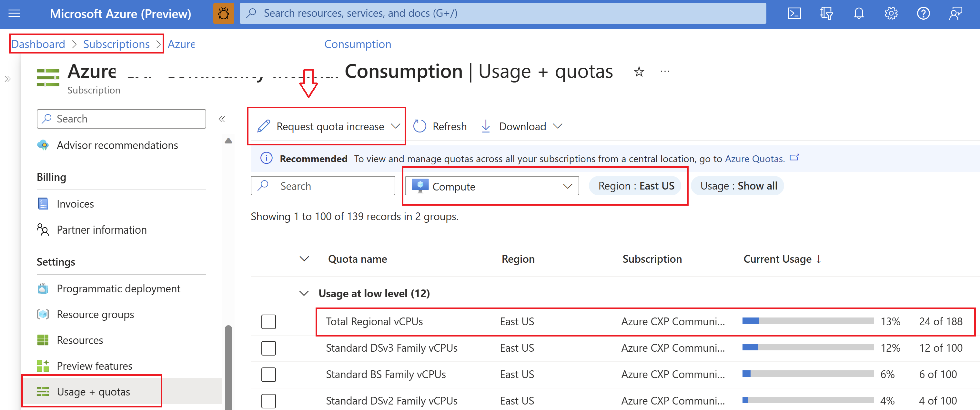Click the sidebar scroll up arrow
The height and width of the screenshot is (410, 980).
pyautogui.click(x=228, y=141)
